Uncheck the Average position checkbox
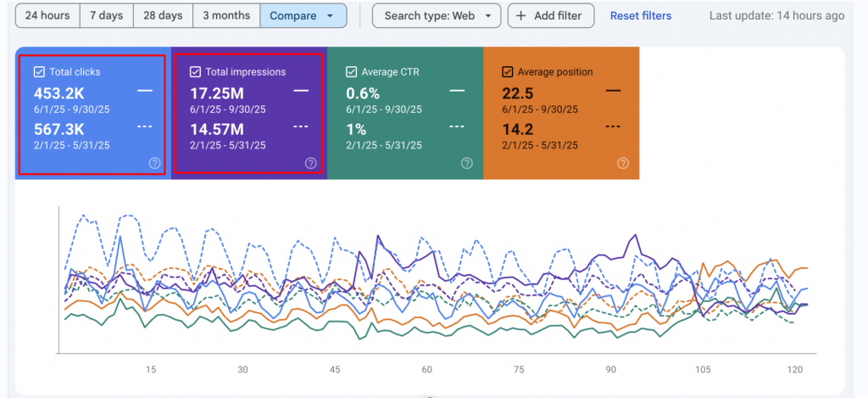This screenshot has height=398, width=868. (x=507, y=72)
